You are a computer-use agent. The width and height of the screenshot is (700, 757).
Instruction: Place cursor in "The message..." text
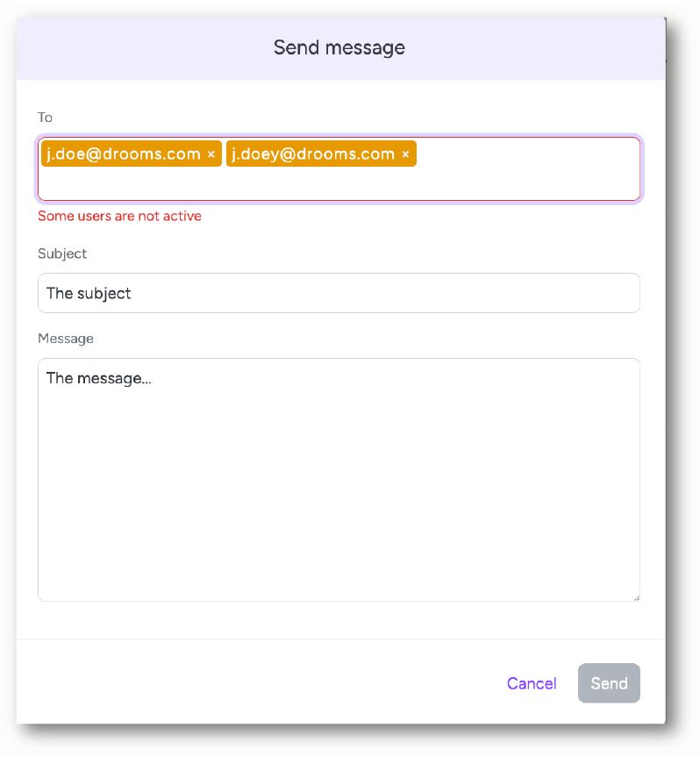98,378
